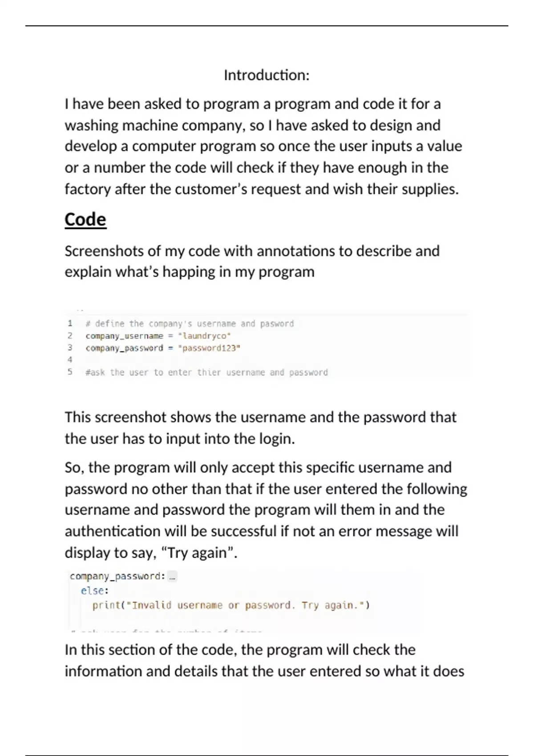Click the text "washing machine company"
534x756 pixels.
154,125
